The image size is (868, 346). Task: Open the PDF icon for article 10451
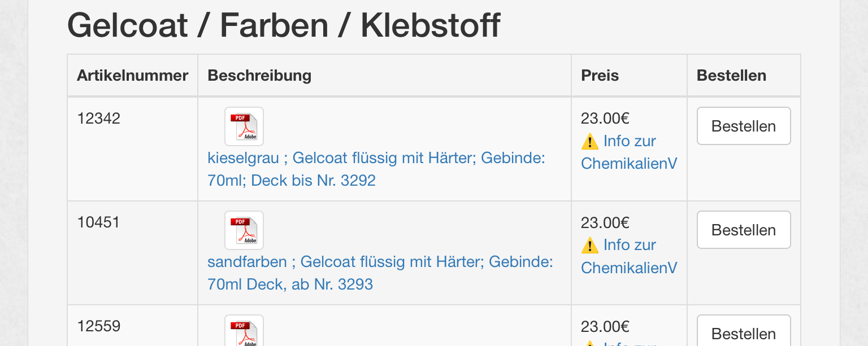(244, 230)
